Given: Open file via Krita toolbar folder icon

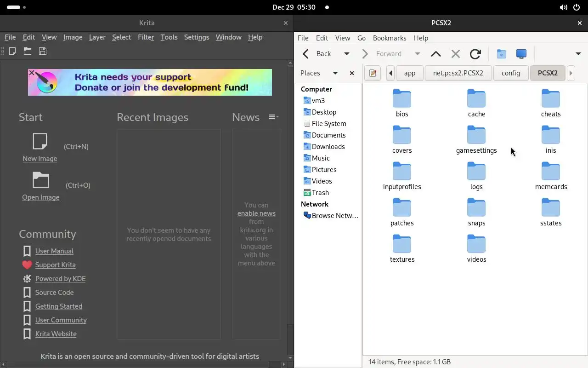Looking at the screenshot, I should tap(28, 51).
